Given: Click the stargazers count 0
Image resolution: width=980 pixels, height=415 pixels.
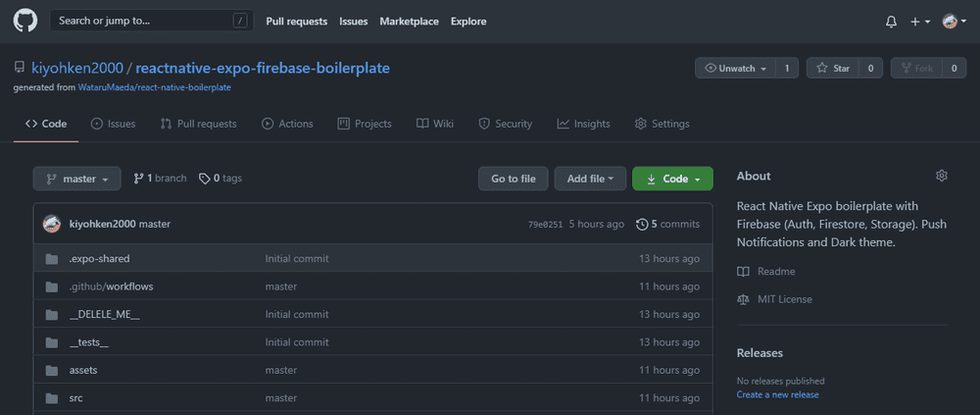Looking at the screenshot, I should [870, 69].
